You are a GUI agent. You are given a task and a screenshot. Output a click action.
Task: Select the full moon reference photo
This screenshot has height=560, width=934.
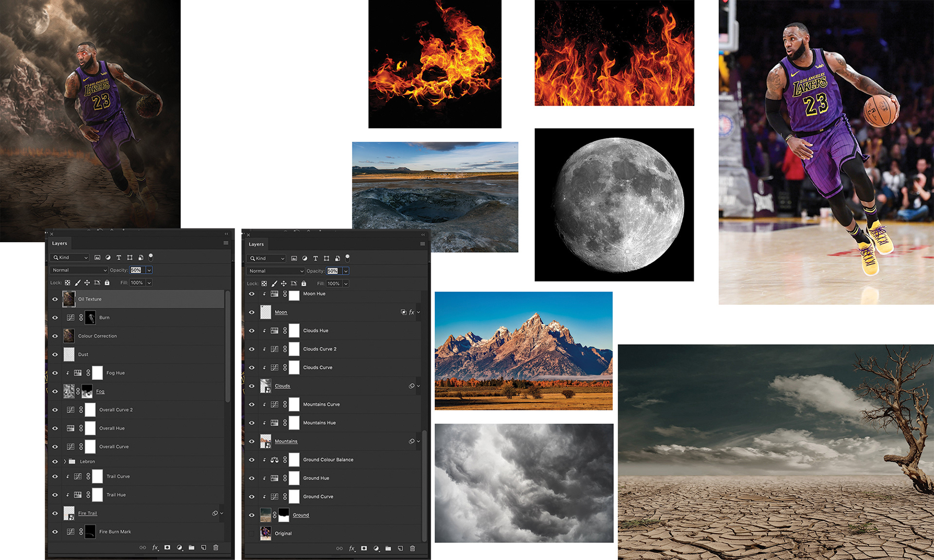click(x=614, y=205)
